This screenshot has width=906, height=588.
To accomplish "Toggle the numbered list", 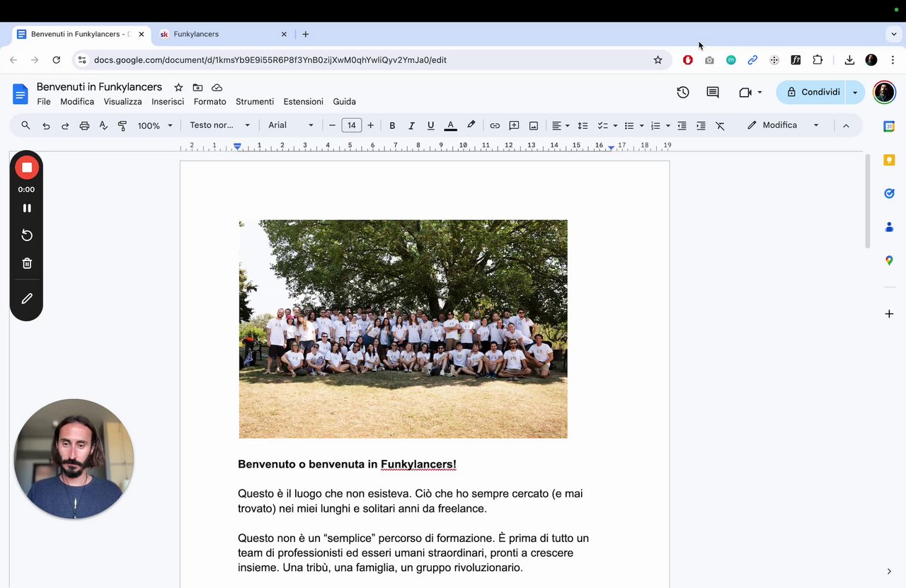I will click(655, 125).
